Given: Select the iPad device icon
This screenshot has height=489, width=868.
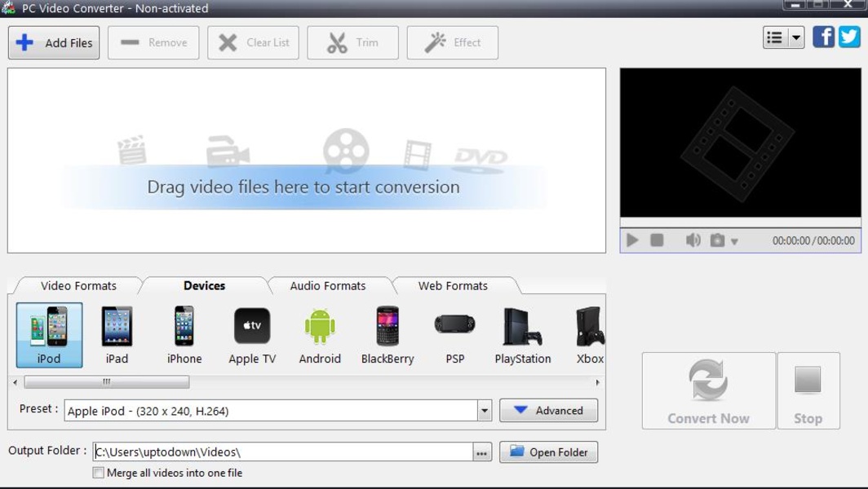Looking at the screenshot, I should [117, 334].
